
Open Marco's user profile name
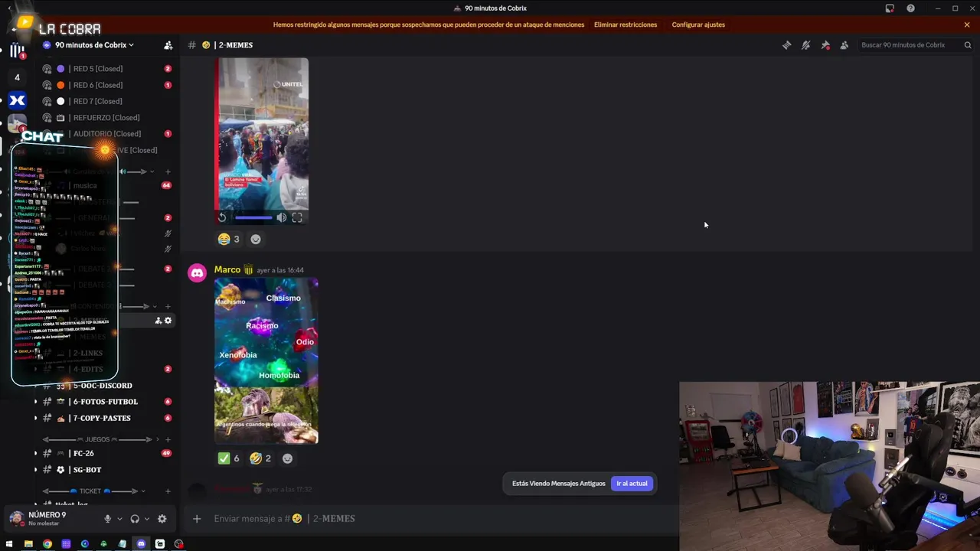[x=227, y=269]
